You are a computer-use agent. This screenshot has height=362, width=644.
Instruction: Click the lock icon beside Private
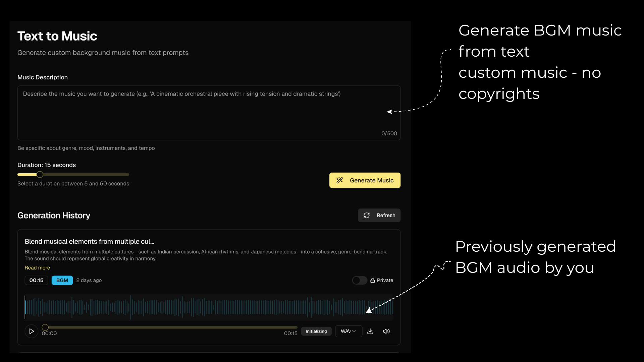coord(372,281)
